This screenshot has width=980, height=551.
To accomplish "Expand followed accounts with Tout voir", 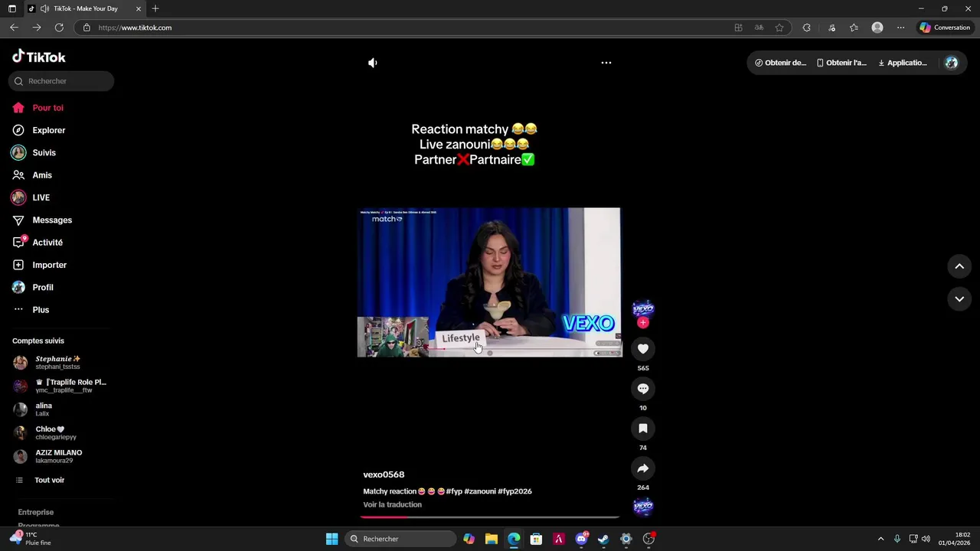I will pos(49,481).
